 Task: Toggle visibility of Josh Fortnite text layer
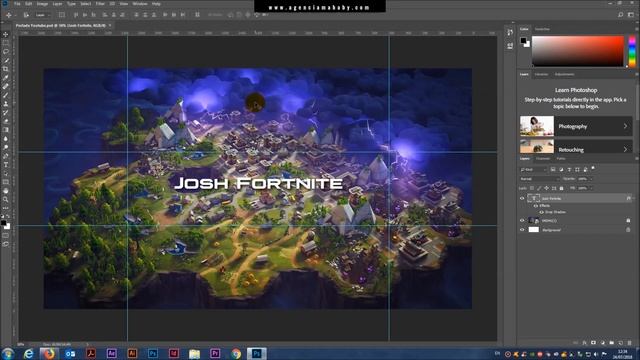522,198
